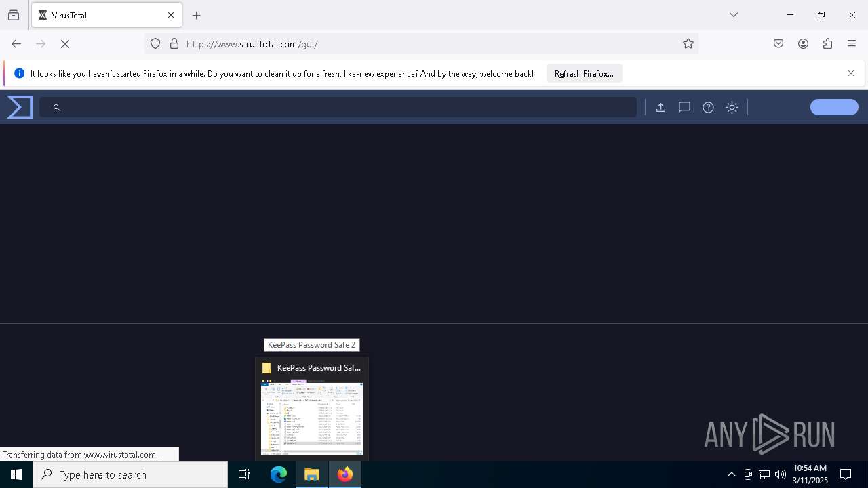The width and height of the screenshot is (868, 488).
Task: Show hidden system tray icons
Action: pyautogui.click(x=731, y=474)
